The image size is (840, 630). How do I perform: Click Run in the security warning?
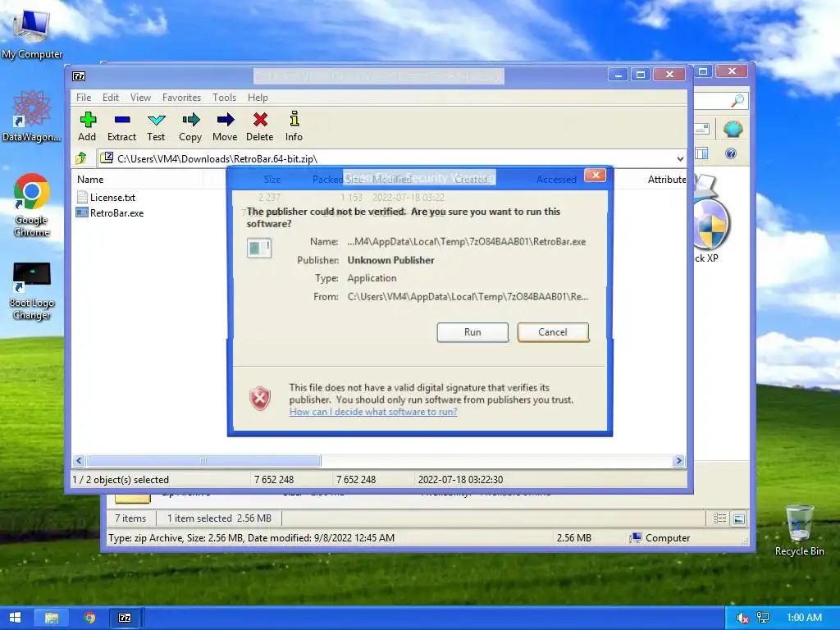472,332
